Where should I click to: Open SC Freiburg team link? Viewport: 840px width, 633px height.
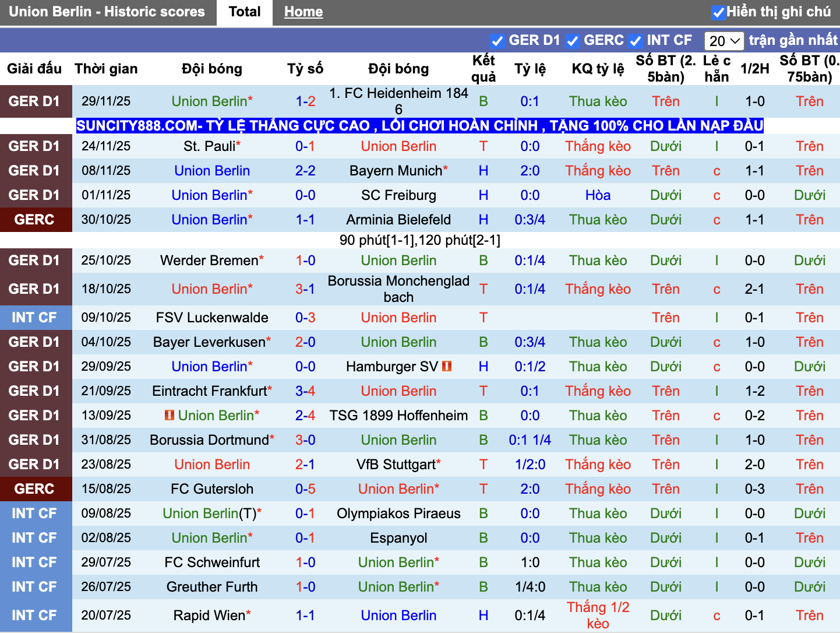tap(398, 195)
